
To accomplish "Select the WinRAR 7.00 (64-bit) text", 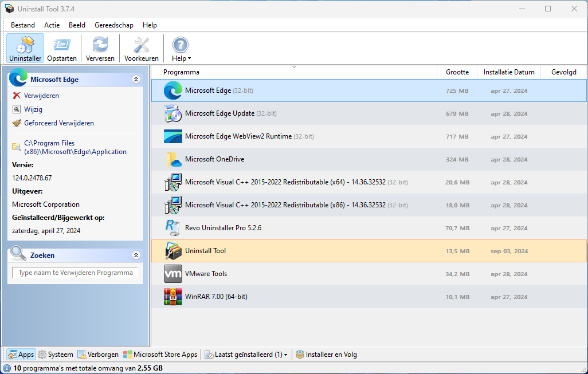I will (216, 297).
